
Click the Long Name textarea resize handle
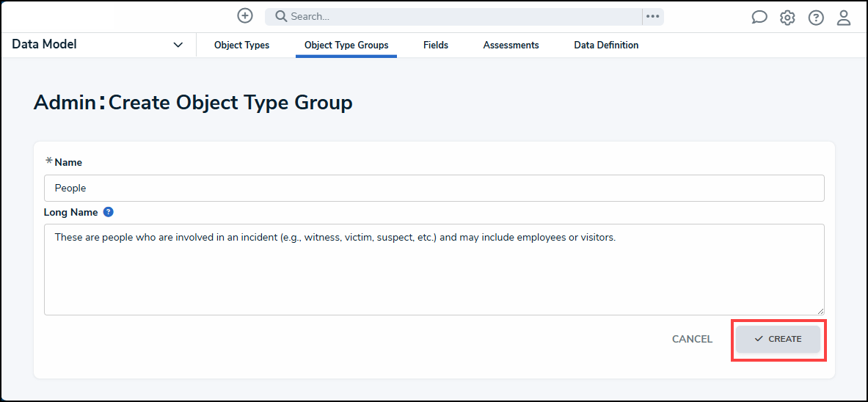pyautogui.click(x=820, y=311)
